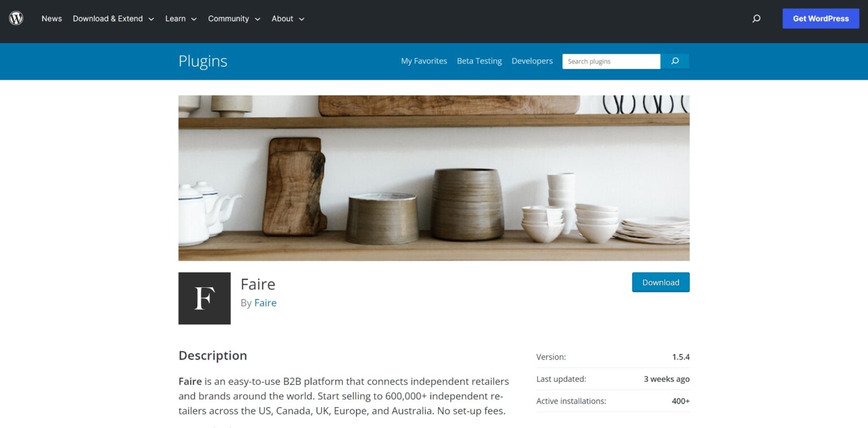The height and width of the screenshot is (428, 868).
Task: Click the Get WordPress button
Action: 821,19
